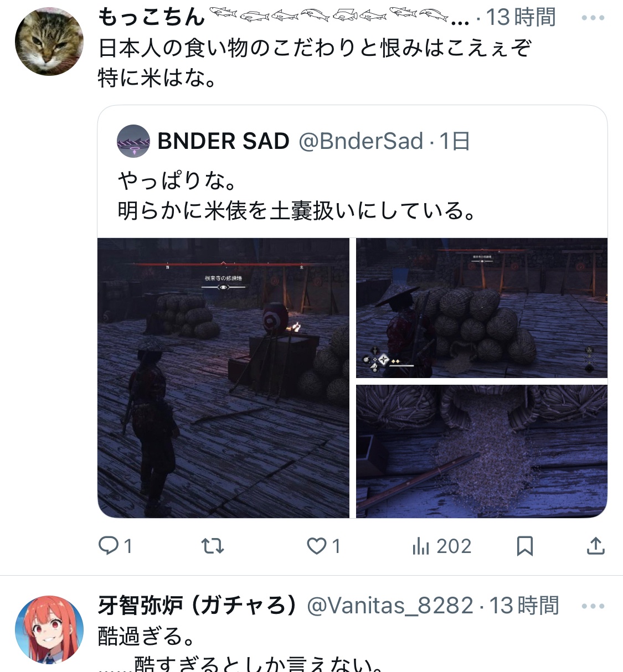The width and height of the screenshot is (623, 672).
Task: Open more options for もっこちん's tweet
Action: (x=593, y=18)
